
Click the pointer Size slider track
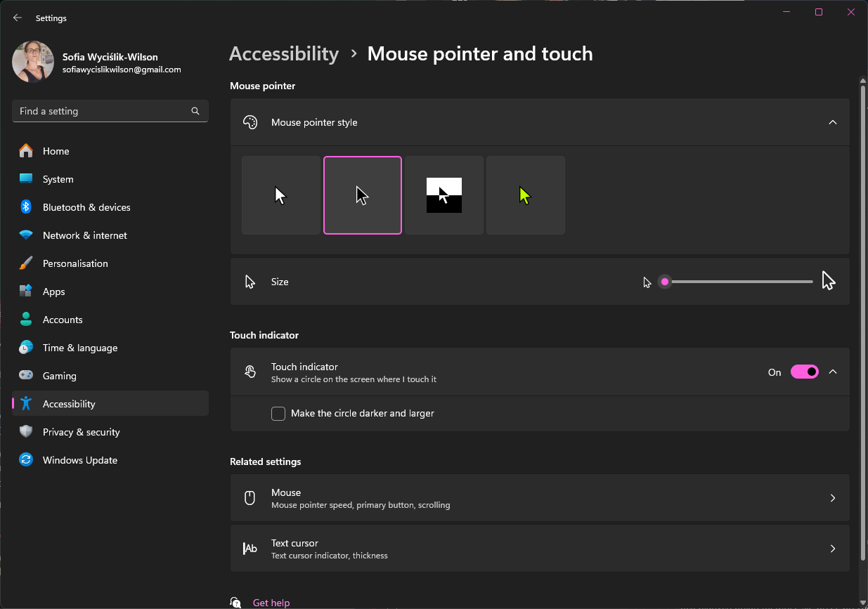click(738, 282)
